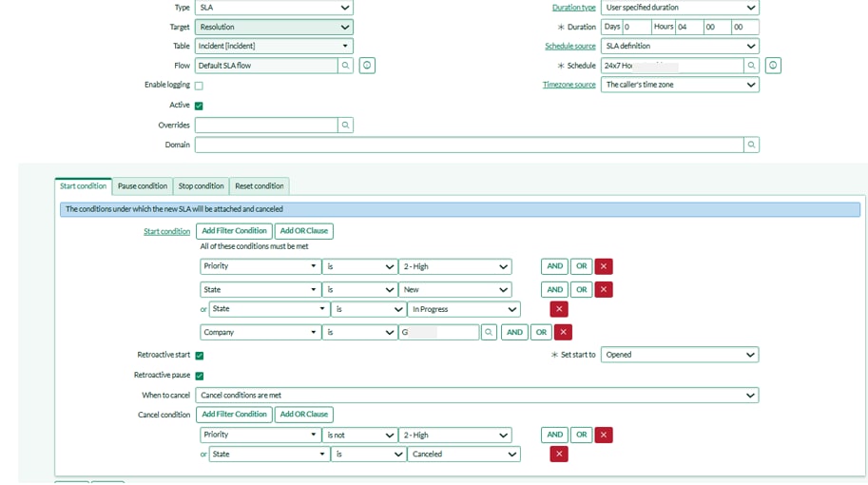Image resolution: width=868 pixels, height=485 pixels.
Task: Open the Reset condition tab
Action: coord(259,186)
